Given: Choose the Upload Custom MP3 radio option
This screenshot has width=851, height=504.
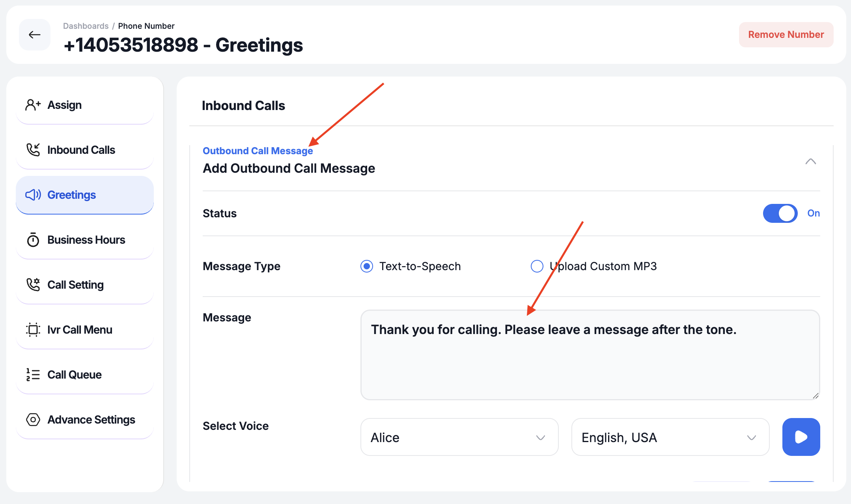Looking at the screenshot, I should click(537, 267).
